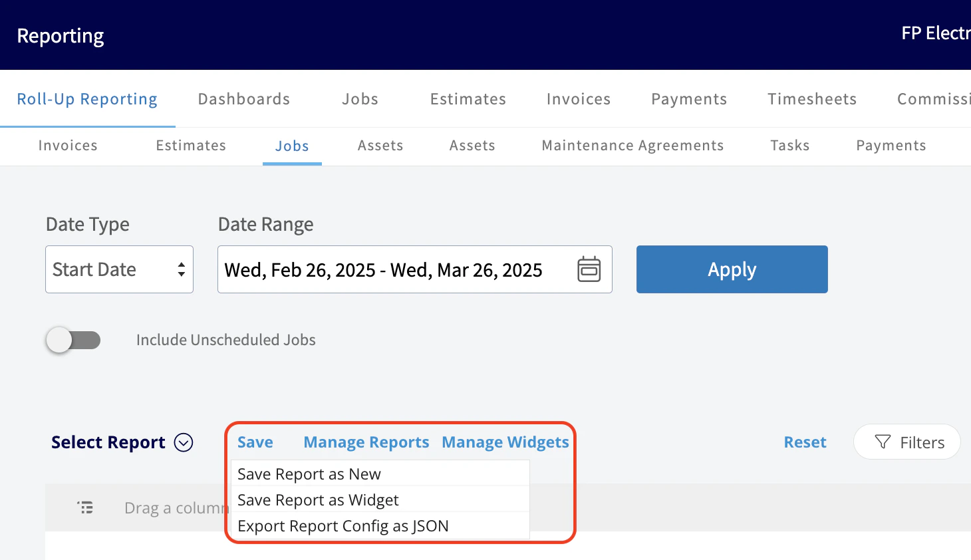Open the top-level Jobs tab
971x560 pixels.
pos(360,99)
